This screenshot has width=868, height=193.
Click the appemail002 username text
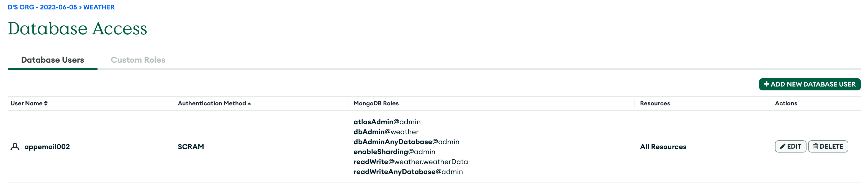click(x=47, y=147)
